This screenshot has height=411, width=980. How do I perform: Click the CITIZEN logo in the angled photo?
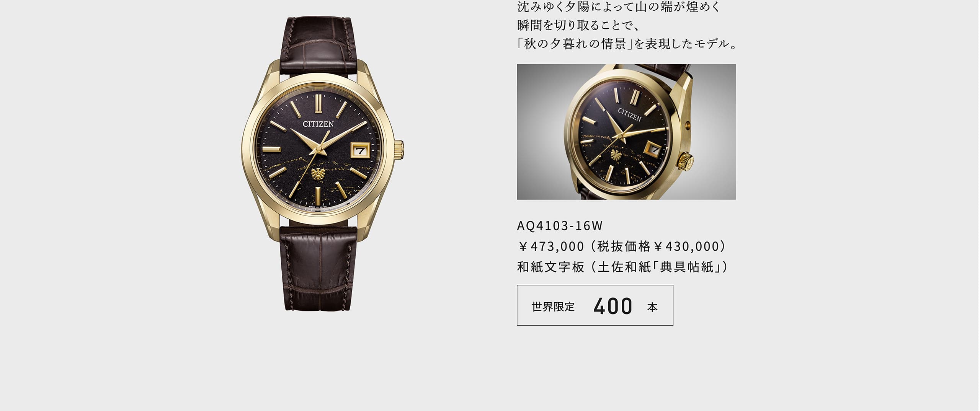coord(629,114)
